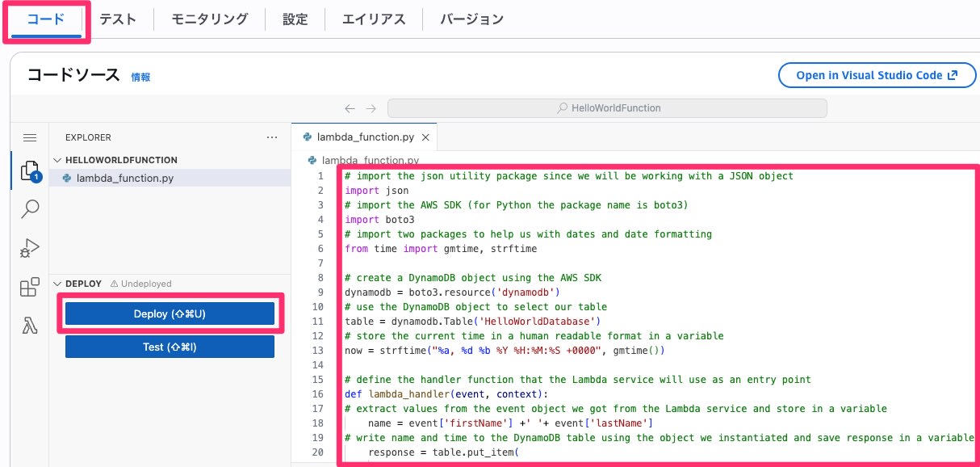
Task: Close the lambda_function.py editor tab
Action: pyautogui.click(x=425, y=138)
